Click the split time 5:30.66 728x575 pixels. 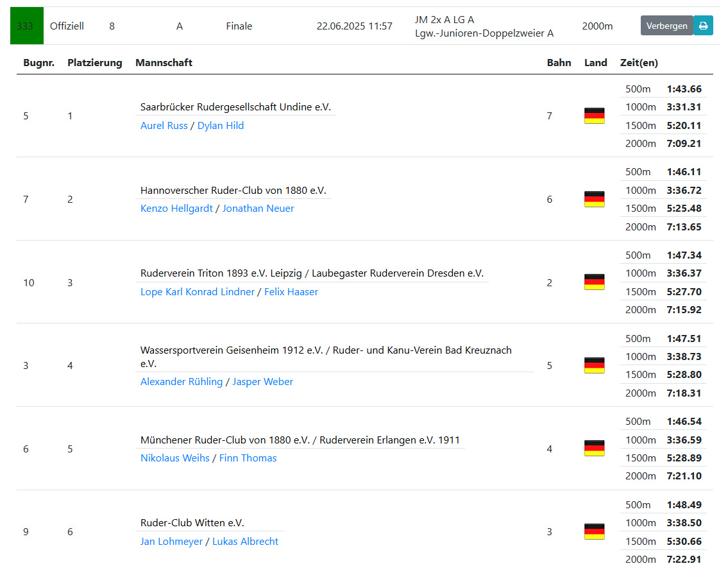[684, 542]
